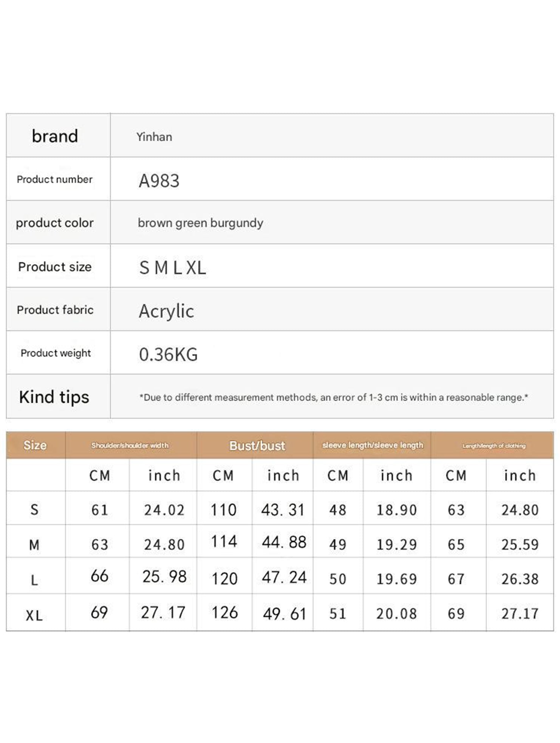
Task: Click the bust value 110 for size S
Action: 224,510
